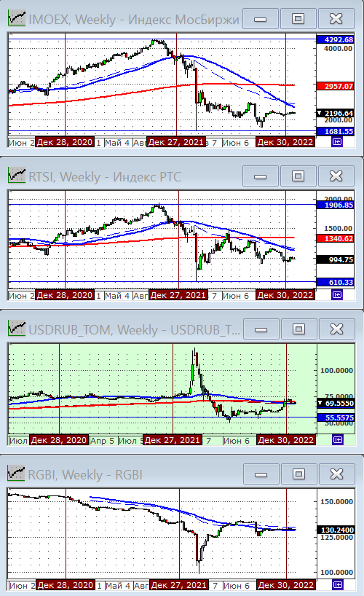Click the scroll-to-latest icon on the USDRUB_TOM chart
This screenshot has width=364, height=596.
338,440
